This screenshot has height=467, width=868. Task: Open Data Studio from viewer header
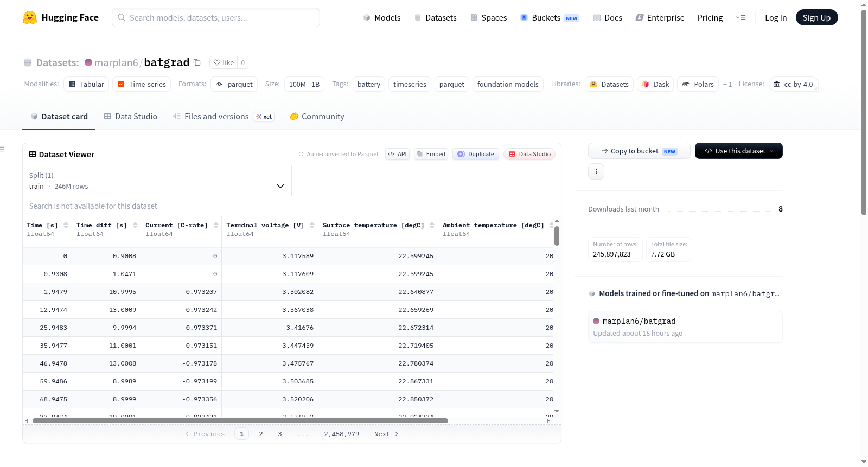pos(529,154)
